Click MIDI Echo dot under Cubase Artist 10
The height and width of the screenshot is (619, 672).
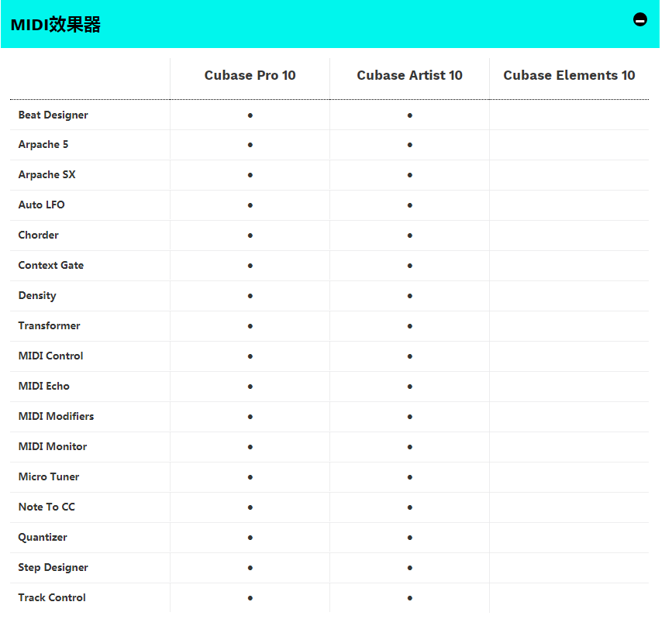(x=410, y=387)
